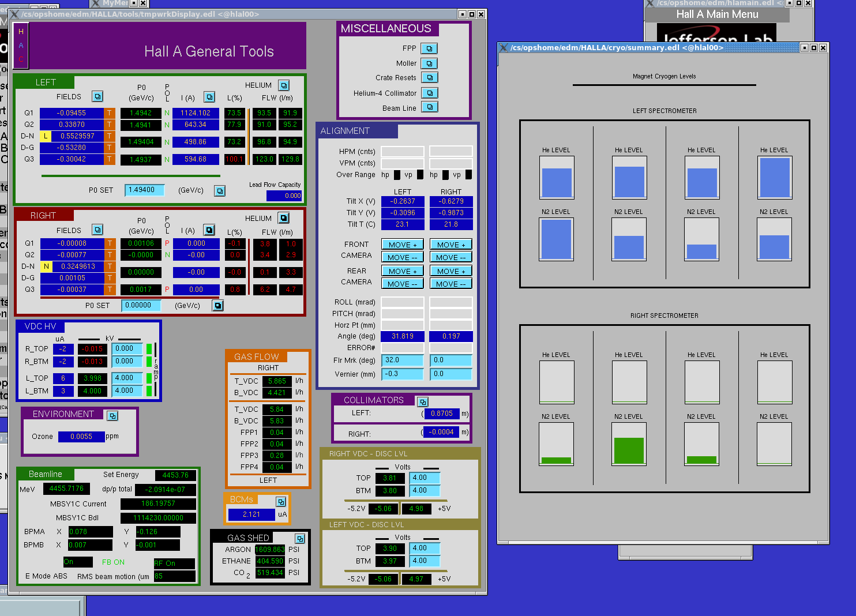Click L_BTM VDC HV setpoint 4.000 field
Screen dimensions: 856x616
tap(127, 390)
